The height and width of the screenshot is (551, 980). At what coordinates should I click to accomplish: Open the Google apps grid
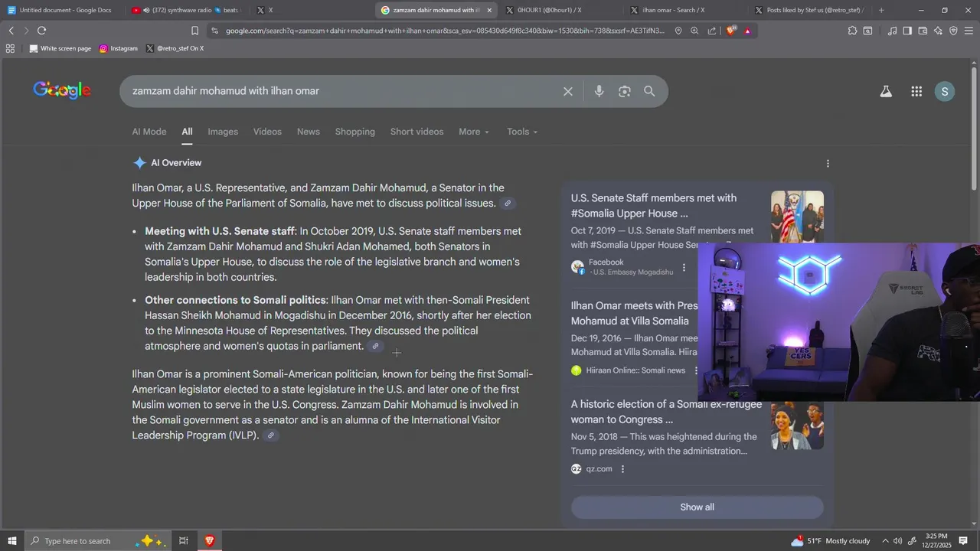click(916, 91)
